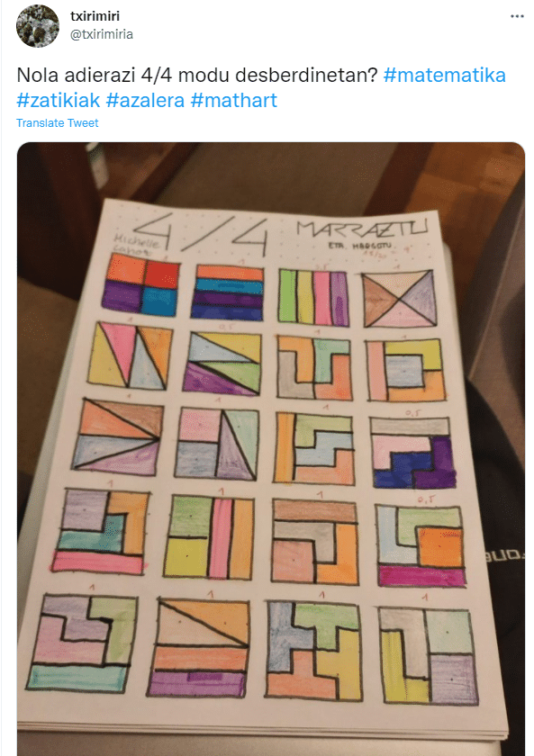Click the #azalera hashtag
This screenshot has width=534, height=756.
click(x=145, y=100)
